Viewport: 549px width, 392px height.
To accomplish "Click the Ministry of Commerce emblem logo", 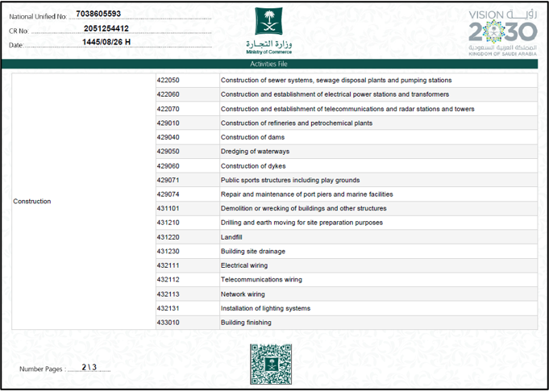I will [x=268, y=21].
